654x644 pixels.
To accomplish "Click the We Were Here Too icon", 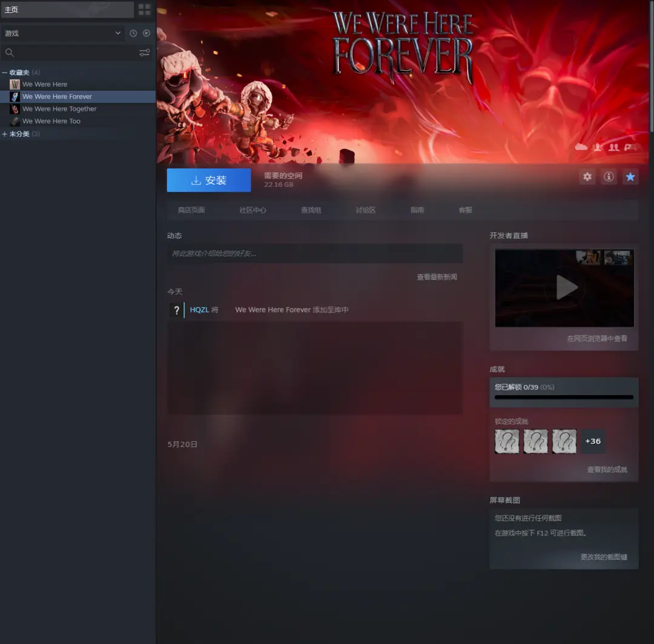I will (x=15, y=121).
